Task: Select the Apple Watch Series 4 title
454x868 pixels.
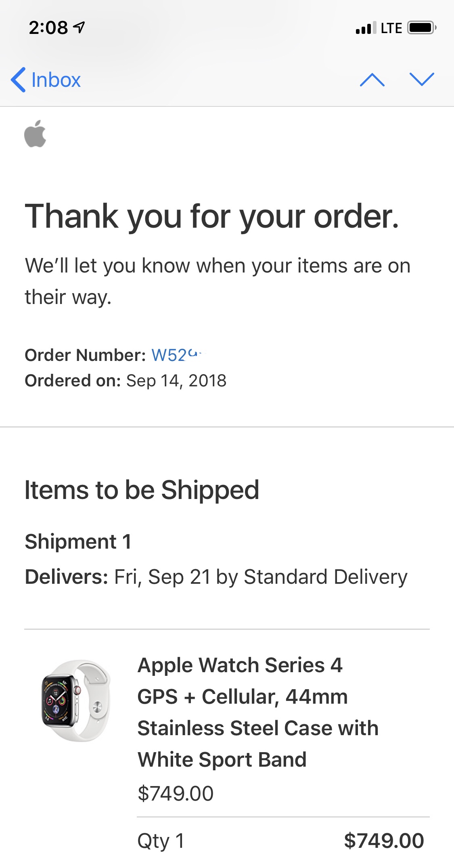Action: click(x=240, y=665)
